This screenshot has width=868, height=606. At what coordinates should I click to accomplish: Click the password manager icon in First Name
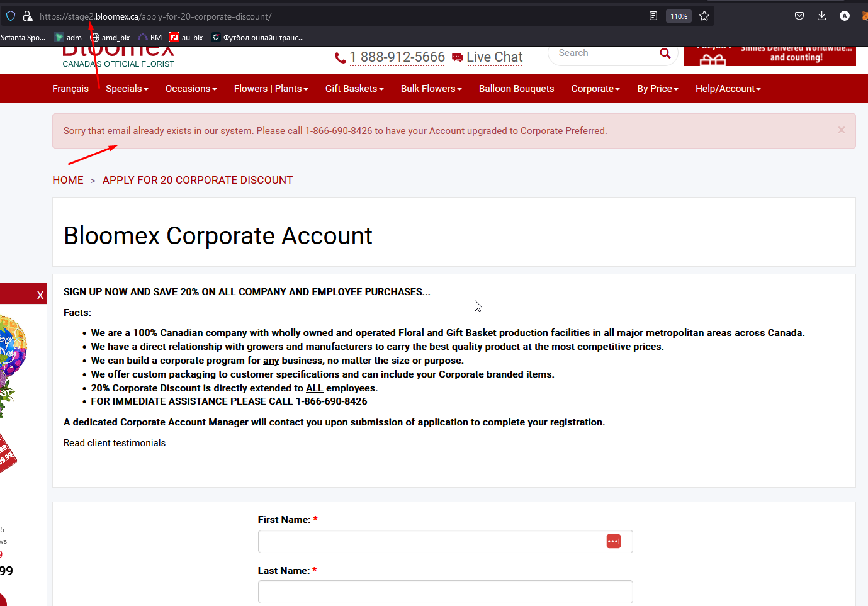pos(614,541)
